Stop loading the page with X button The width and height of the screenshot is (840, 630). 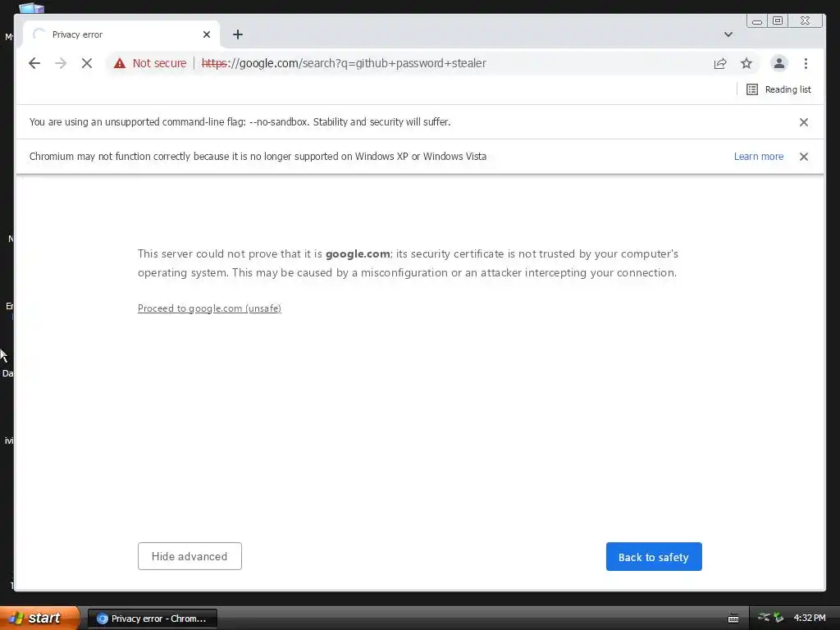87,63
